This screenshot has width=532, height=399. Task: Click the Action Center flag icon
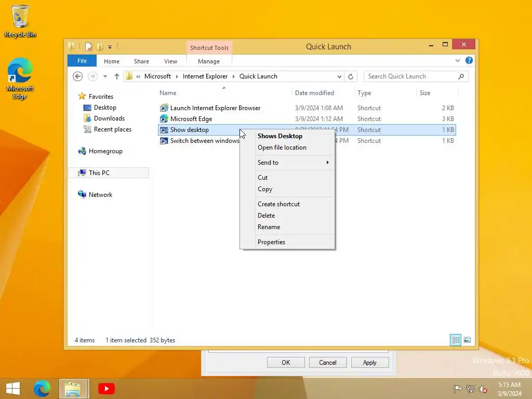(x=458, y=389)
